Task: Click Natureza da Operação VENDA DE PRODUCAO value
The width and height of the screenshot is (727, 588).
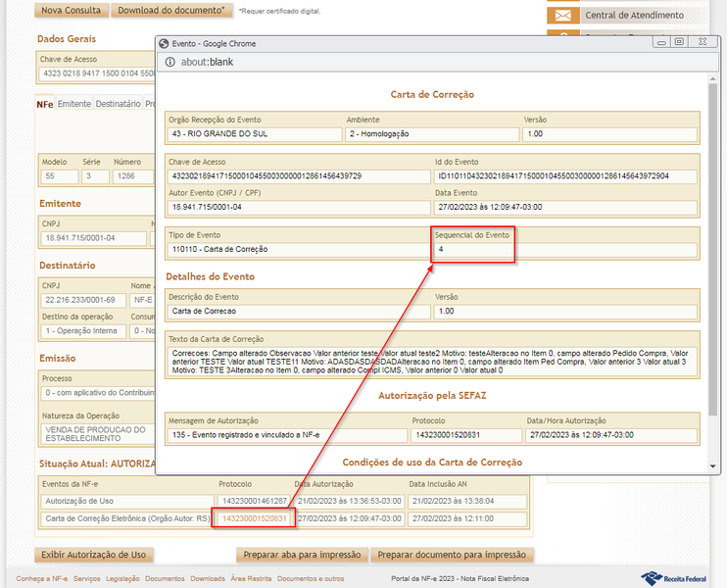Action: point(98,434)
